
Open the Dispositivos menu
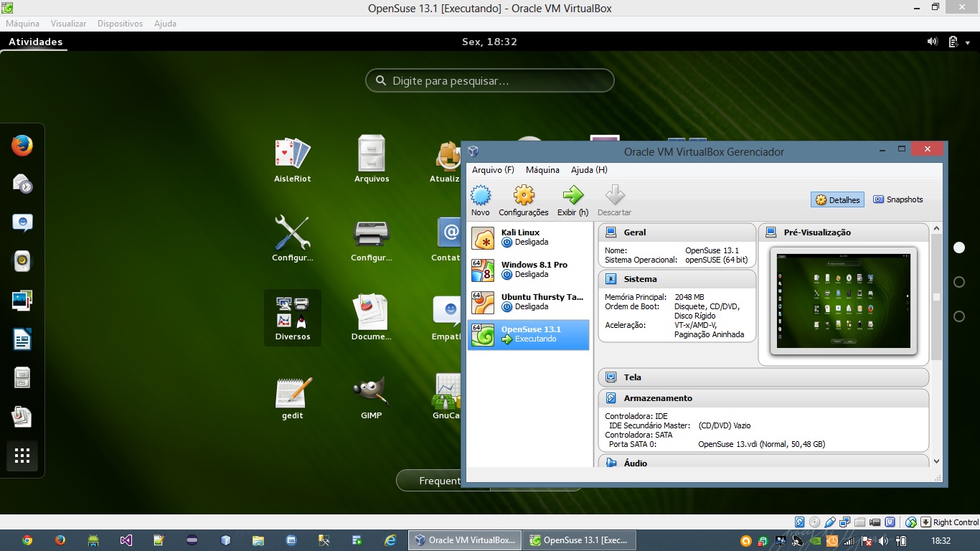click(120, 24)
